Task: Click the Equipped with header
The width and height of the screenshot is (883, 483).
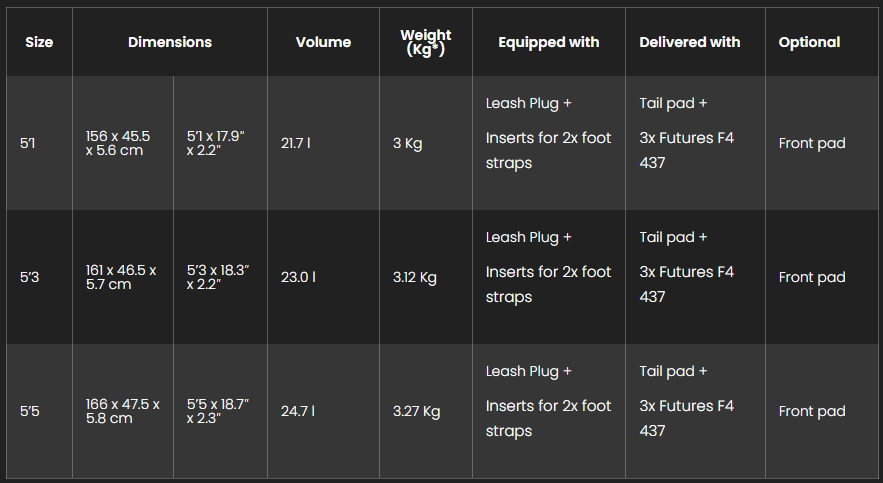Action: [x=548, y=42]
